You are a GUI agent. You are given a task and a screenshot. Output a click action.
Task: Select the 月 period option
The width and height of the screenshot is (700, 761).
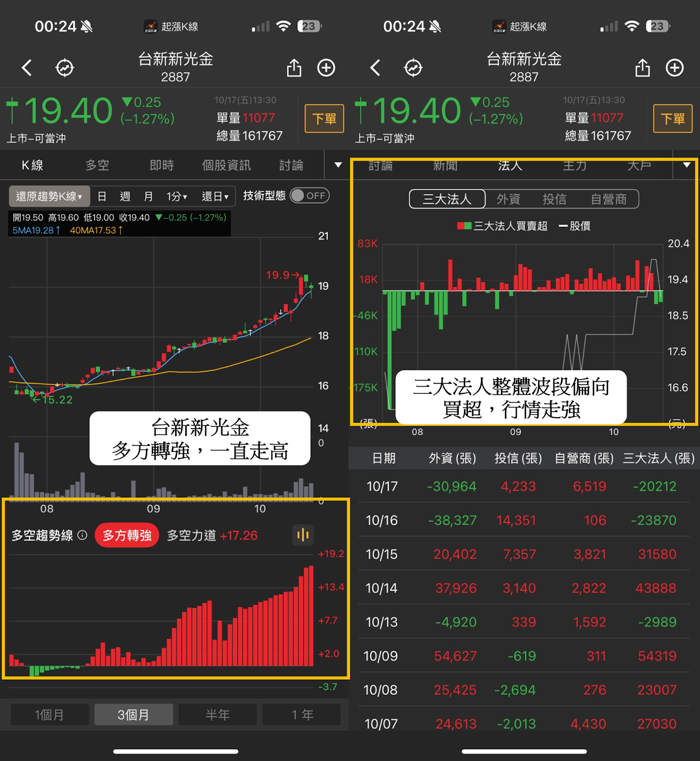[148, 196]
